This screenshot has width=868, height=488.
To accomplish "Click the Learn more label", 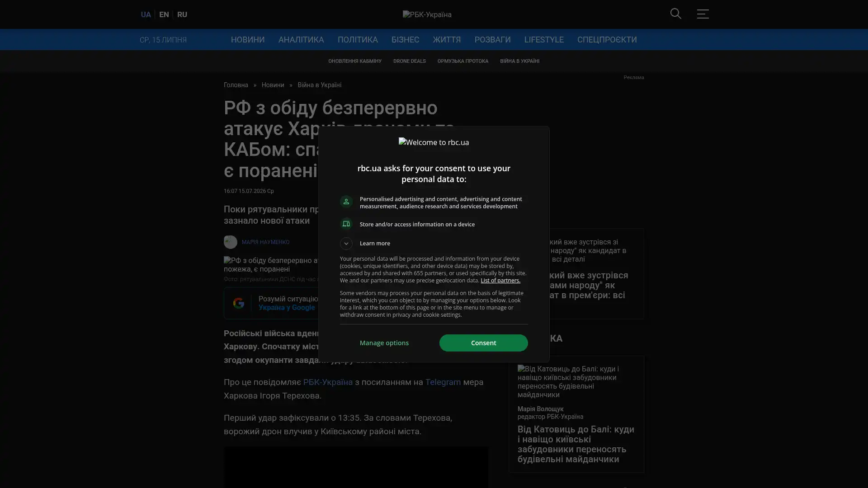I will tap(375, 244).
